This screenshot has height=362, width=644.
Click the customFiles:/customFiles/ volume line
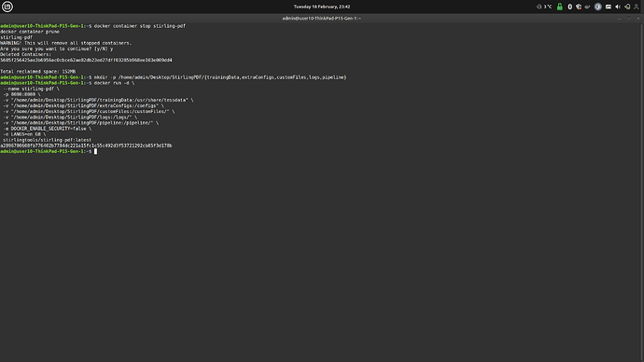(x=89, y=112)
